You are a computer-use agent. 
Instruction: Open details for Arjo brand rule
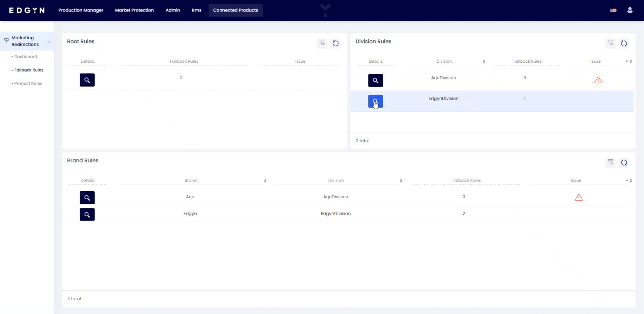(x=87, y=198)
